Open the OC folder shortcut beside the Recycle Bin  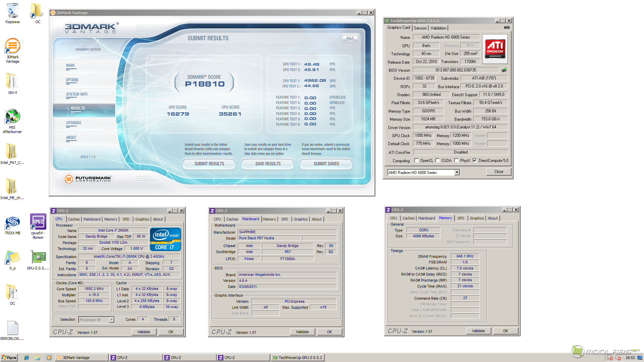[37, 13]
